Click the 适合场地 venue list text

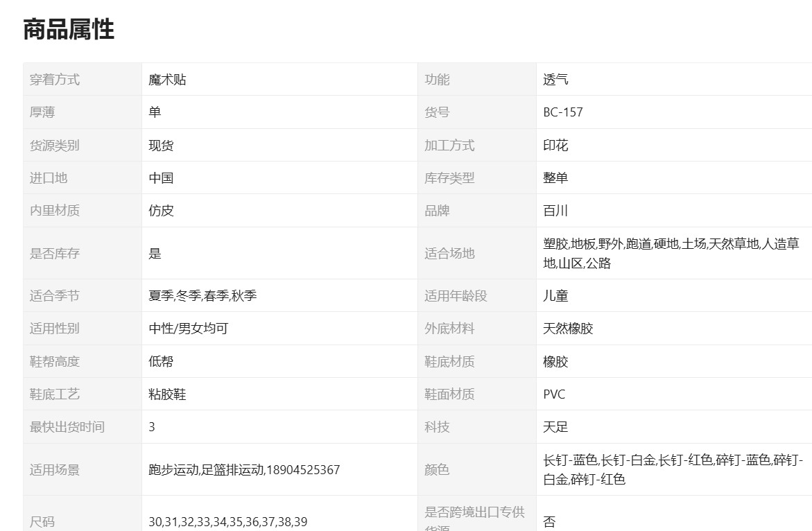click(670, 254)
